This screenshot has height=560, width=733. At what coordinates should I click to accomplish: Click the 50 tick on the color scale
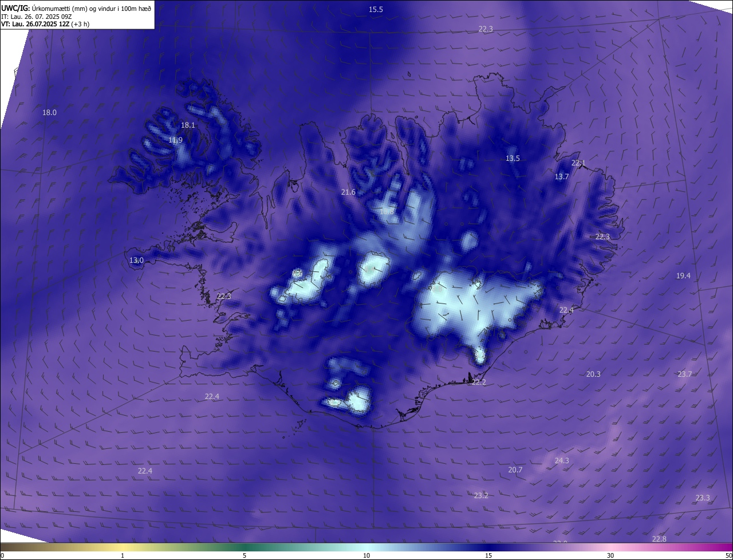coord(728,555)
